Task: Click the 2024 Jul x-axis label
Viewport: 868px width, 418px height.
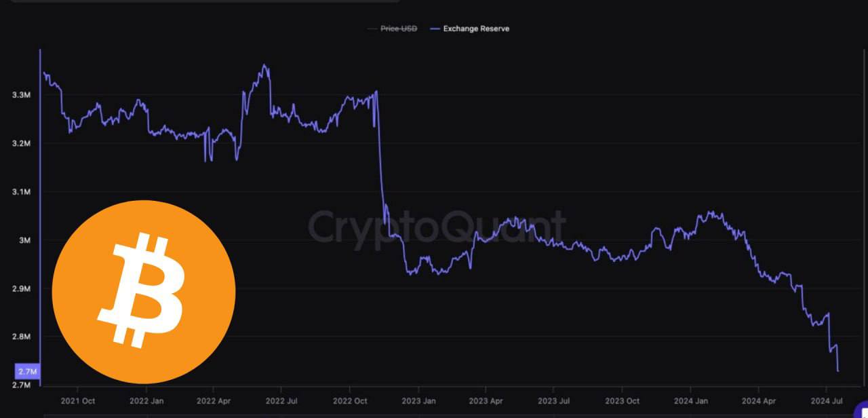Action: coord(826,400)
